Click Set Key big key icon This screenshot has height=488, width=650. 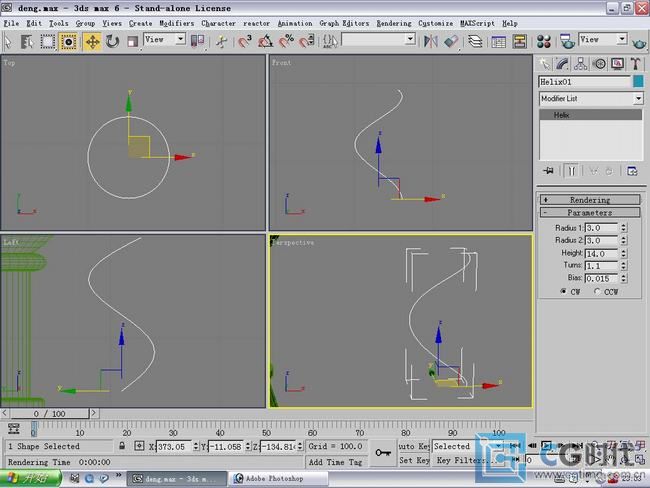point(382,453)
